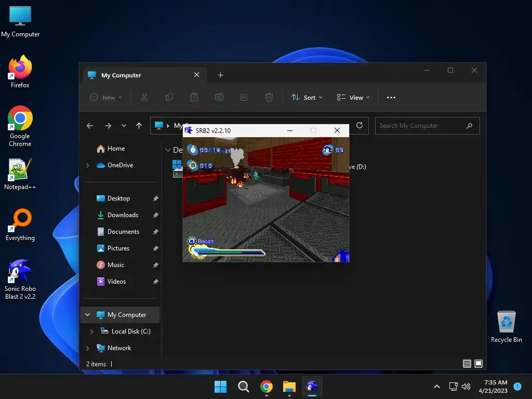The height and width of the screenshot is (399, 532).
Task: Unpin Documents using its pin icon
Action: click(155, 232)
